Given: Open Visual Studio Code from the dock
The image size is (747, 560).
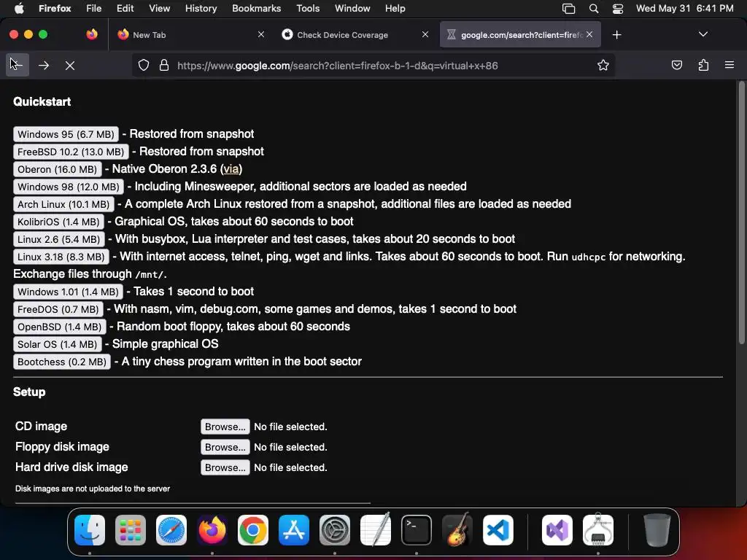Looking at the screenshot, I should click(498, 530).
